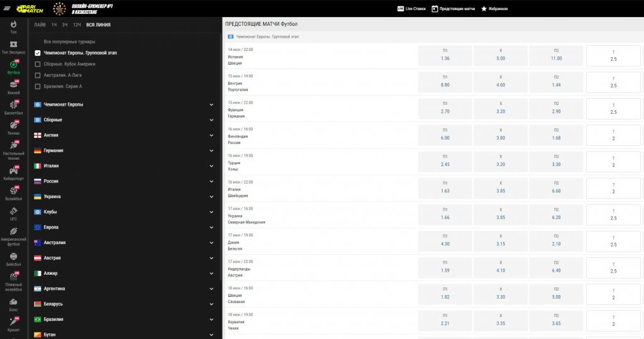
Task: Open total 2 for Швеция-Словакия
Action: click(613, 294)
